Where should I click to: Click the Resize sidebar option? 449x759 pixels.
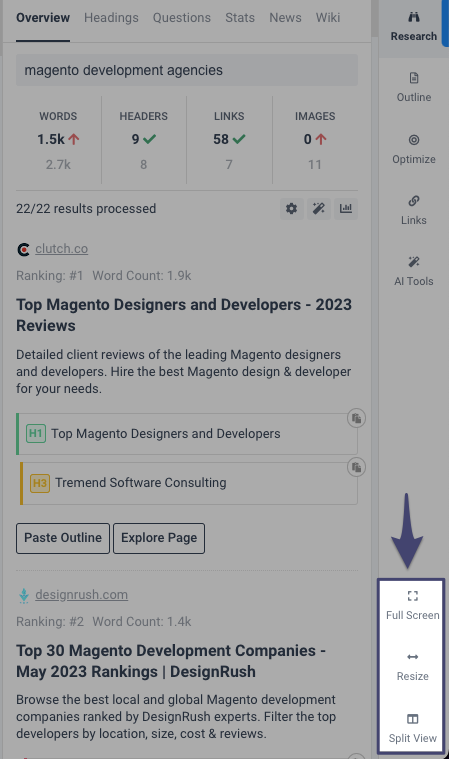413,667
